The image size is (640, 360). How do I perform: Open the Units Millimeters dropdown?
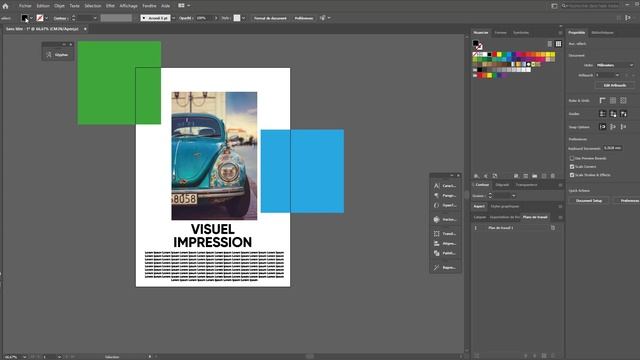(x=615, y=65)
